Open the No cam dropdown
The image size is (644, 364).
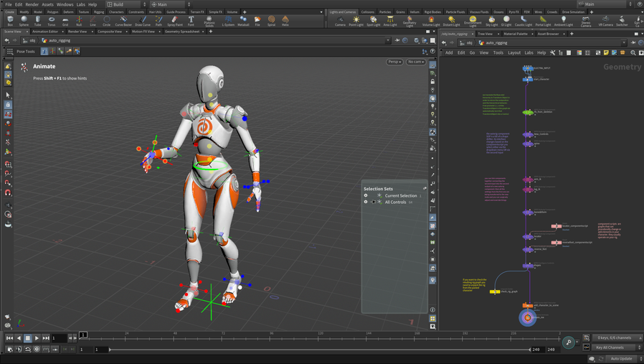(x=415, y=62)
